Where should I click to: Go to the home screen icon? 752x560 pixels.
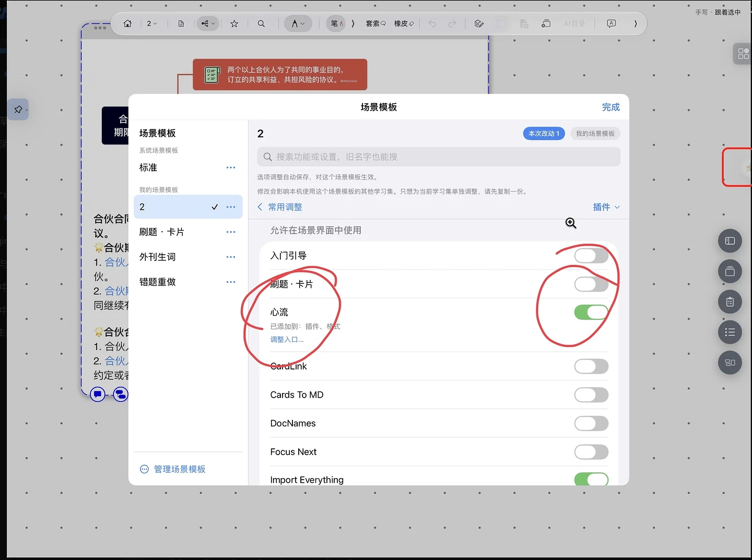click(x=127, y=23)
